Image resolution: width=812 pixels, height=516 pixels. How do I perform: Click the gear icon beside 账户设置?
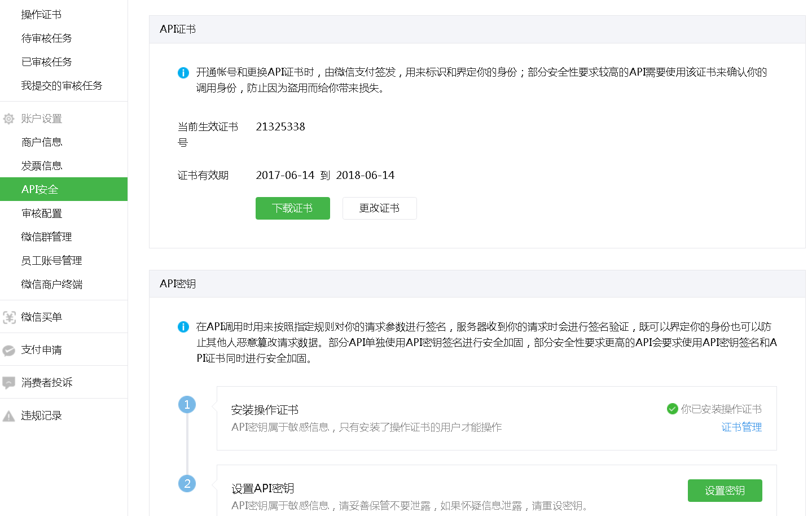click(x=9, y=119)
